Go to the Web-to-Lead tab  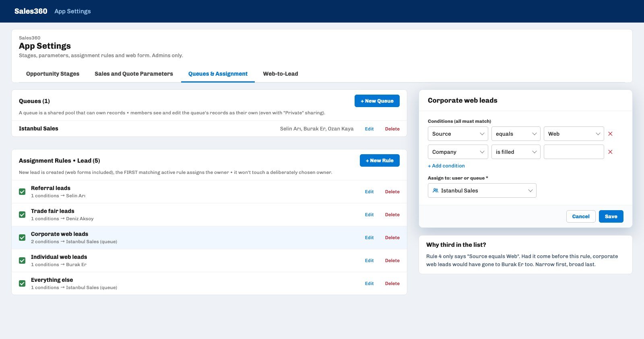pyautogui.click(x=281, y=74)
